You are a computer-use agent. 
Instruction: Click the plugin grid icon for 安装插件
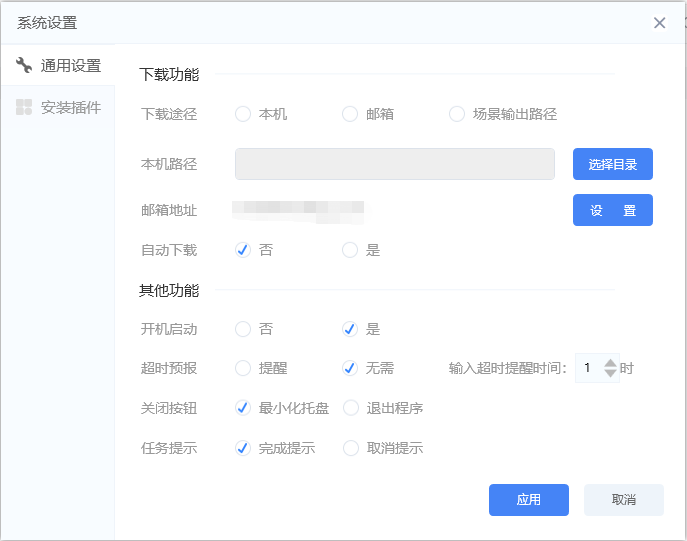(24, 107)
